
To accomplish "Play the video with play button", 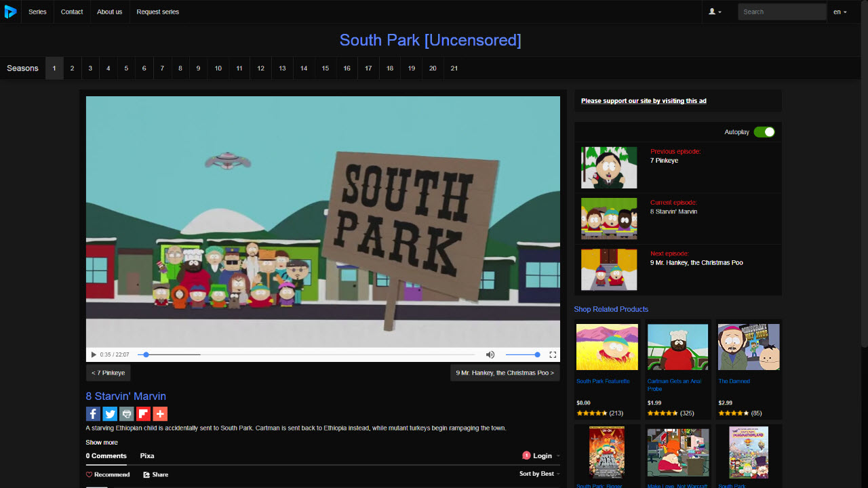I will [x=94, y=354].
